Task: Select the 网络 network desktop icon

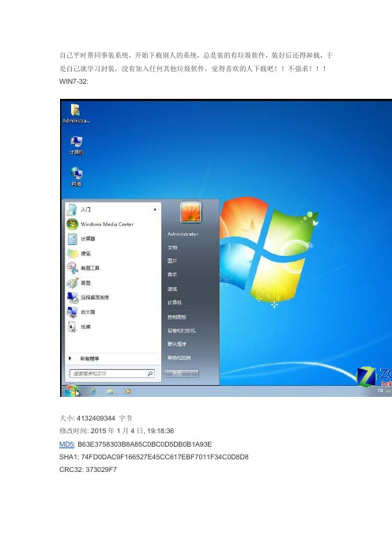Action: tap(76, 176)
